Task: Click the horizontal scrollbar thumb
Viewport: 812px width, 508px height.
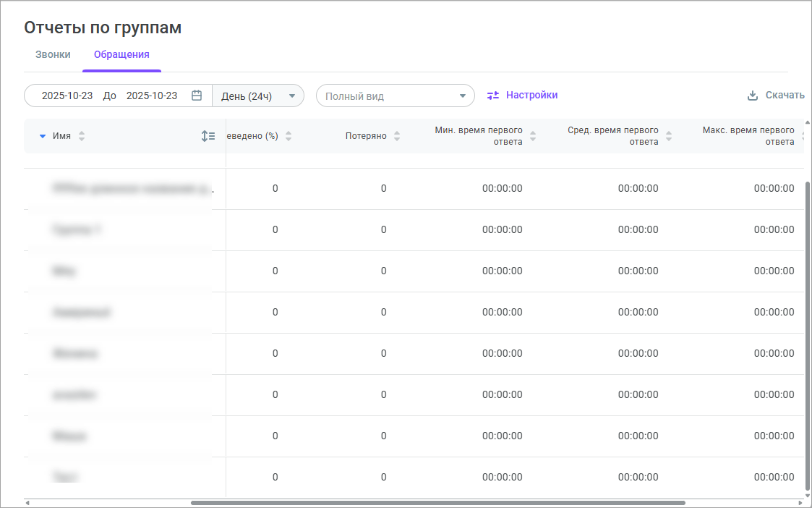Action: tap(437, 502)
